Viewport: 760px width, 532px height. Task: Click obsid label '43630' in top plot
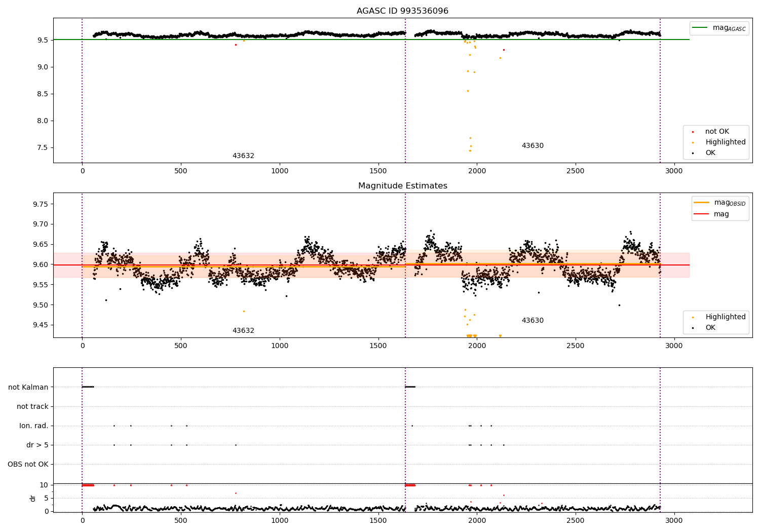pyautogui.click(x=533, y=146)
